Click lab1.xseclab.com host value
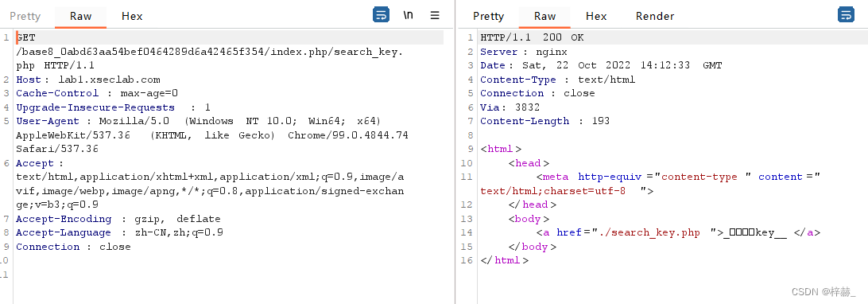The width and height of the screenshot is (868, 304). [109, 80]
